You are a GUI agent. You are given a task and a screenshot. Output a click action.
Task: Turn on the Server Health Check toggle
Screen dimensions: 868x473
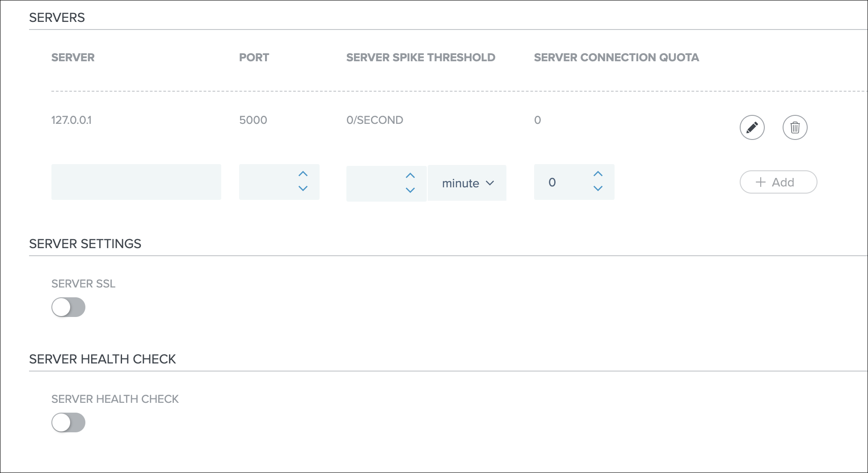pyautogui.click(x=68, y=422)
